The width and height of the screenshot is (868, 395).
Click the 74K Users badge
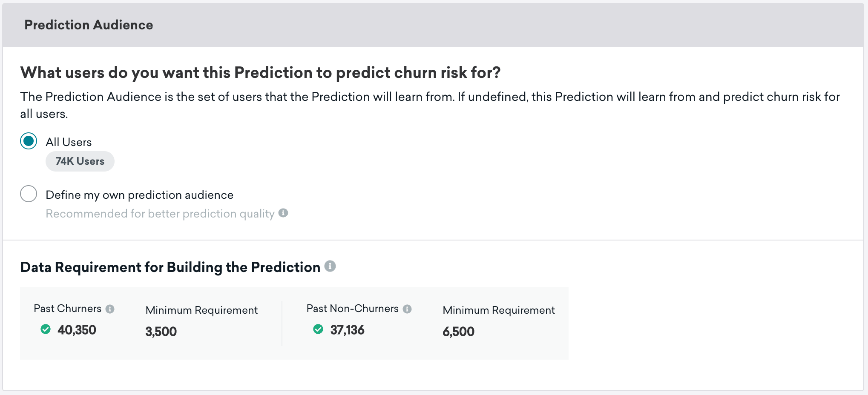[x=80, y=161]
